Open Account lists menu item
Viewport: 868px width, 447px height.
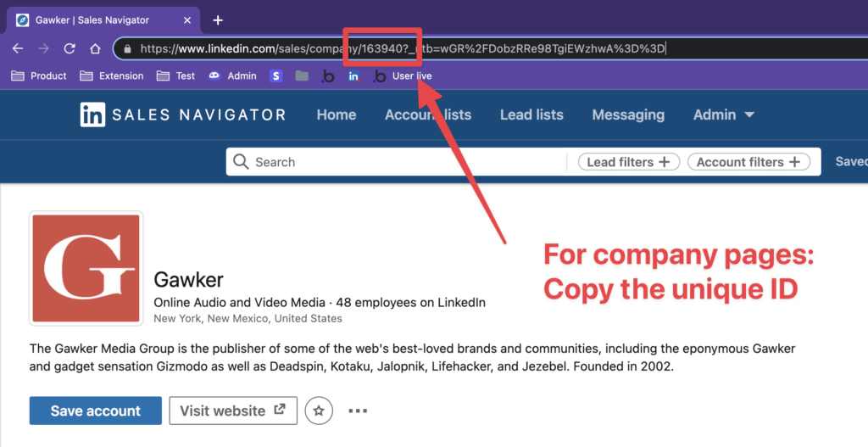point(428,115)
